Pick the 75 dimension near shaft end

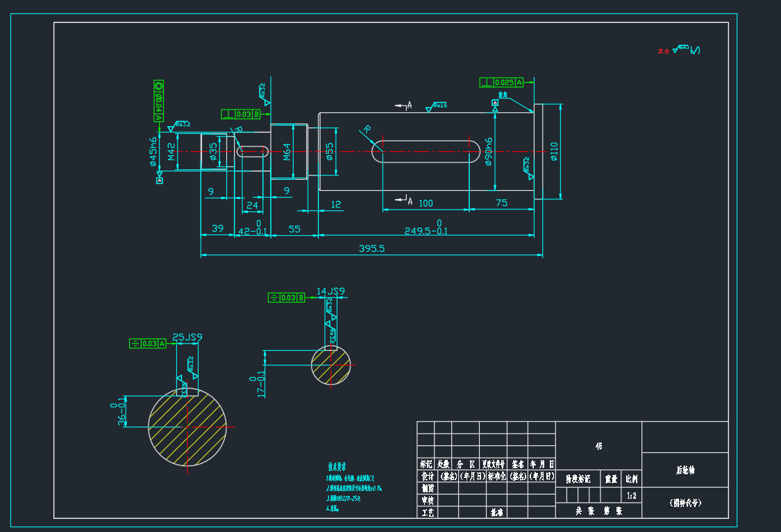501,203
